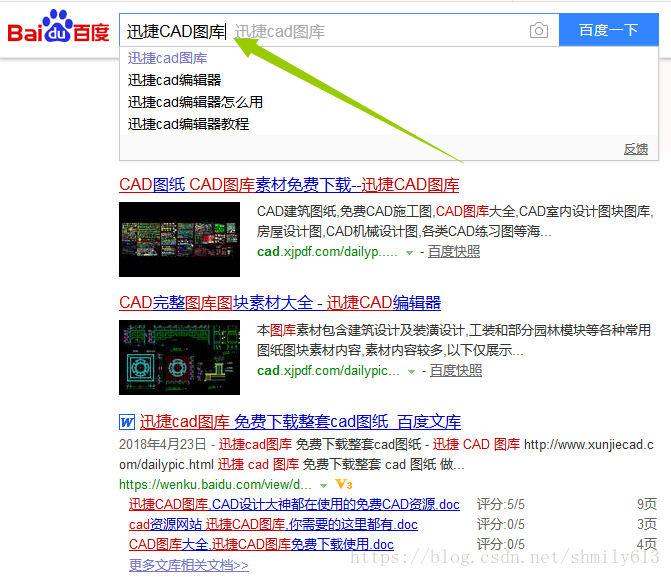The width and height of the screenshot is (671, 577).
Task: Open 百度快照 for first result
Action: [454, 252]
